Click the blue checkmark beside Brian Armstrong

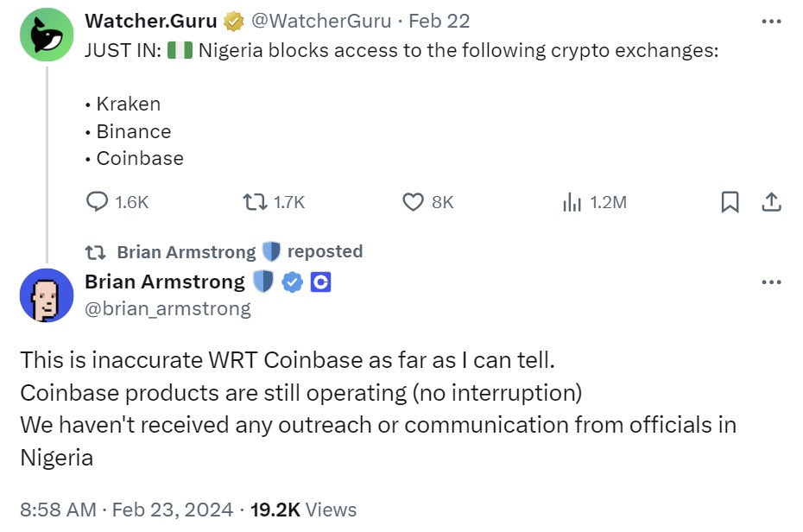(x=290, y=281)
